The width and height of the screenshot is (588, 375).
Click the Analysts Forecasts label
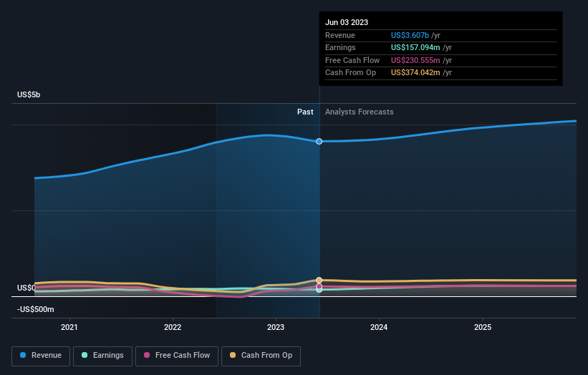click(x=360, y=112)
